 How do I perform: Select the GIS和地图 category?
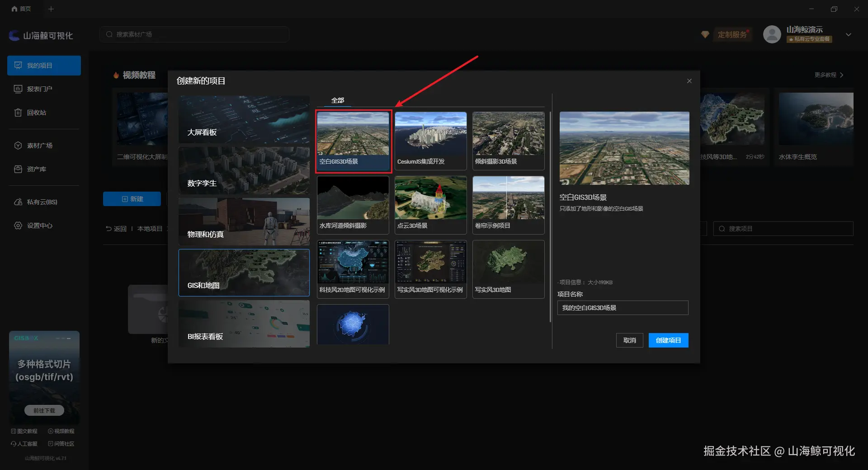(x=244, y=273)
